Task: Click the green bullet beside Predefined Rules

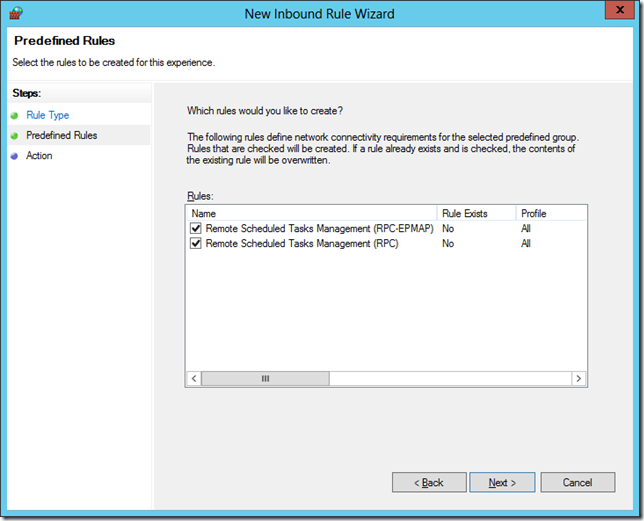Action: click(x=14, y=136)
